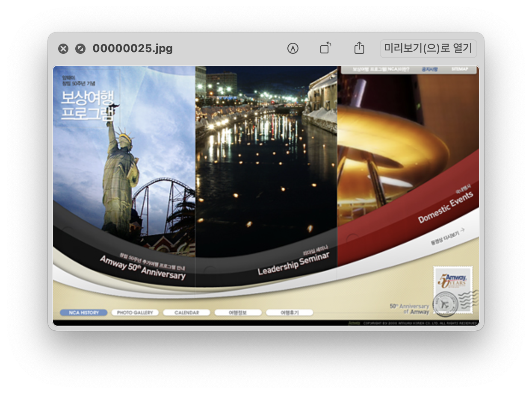532x394 pixels.
Task: Close the Quick Look window
Action: (63, 49)
